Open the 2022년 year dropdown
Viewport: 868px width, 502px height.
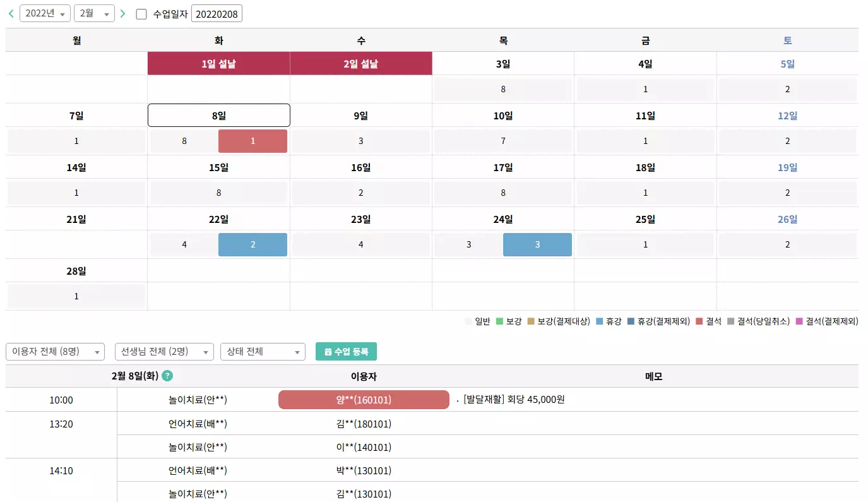(x=45, y=13)
